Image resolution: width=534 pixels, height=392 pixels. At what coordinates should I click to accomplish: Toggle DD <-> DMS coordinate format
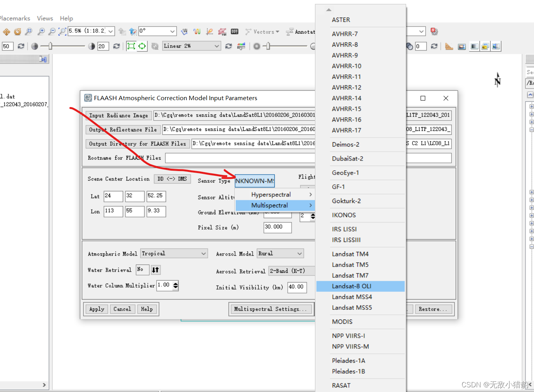[172, 179]
